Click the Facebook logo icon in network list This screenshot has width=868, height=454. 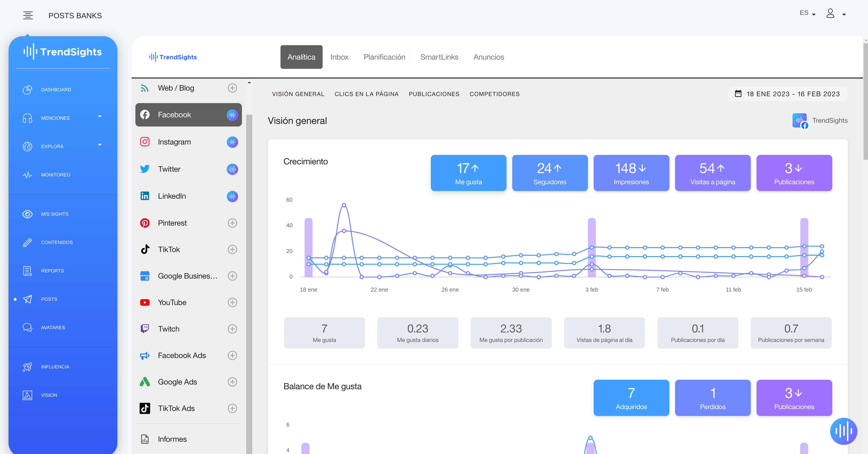click(145, 115)
